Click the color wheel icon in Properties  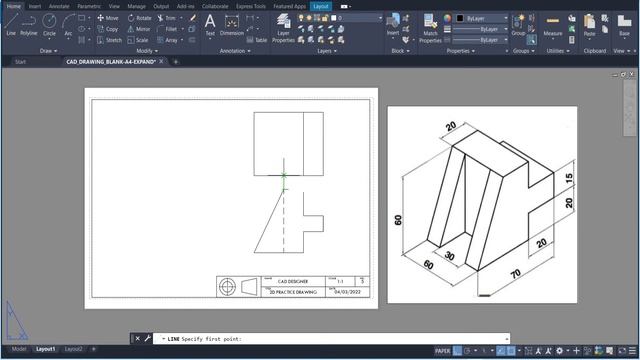448,18
